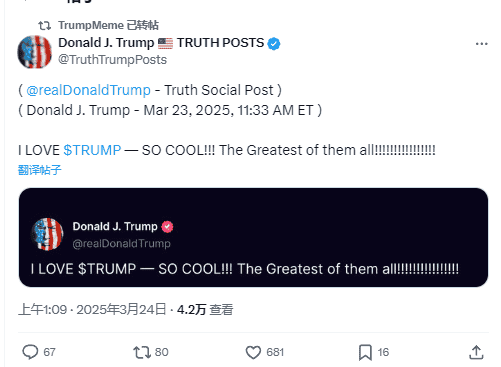The height and width of the screenshot is (367, 501).
Task: Open the TruthTrumpPosts profile avatar
Action: (35, 52)
